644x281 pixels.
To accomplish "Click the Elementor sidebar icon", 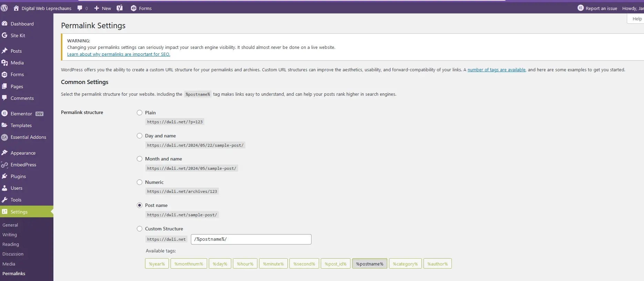I will point(4,113).
